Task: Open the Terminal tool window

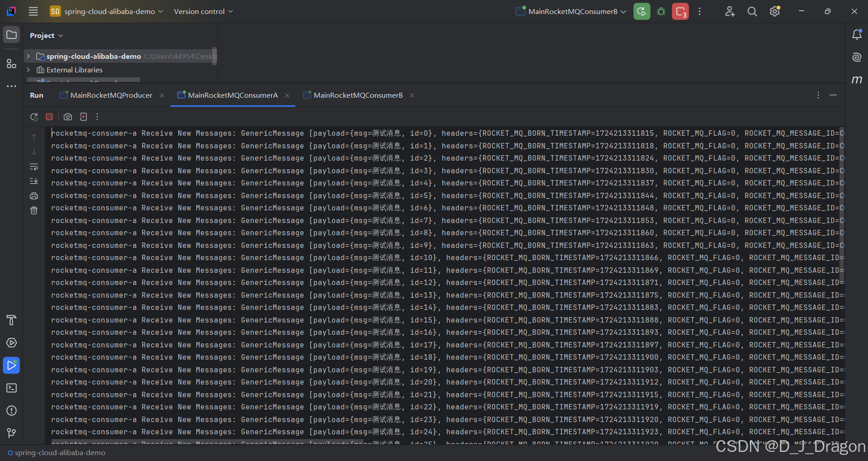Action: tap(11, 388)
